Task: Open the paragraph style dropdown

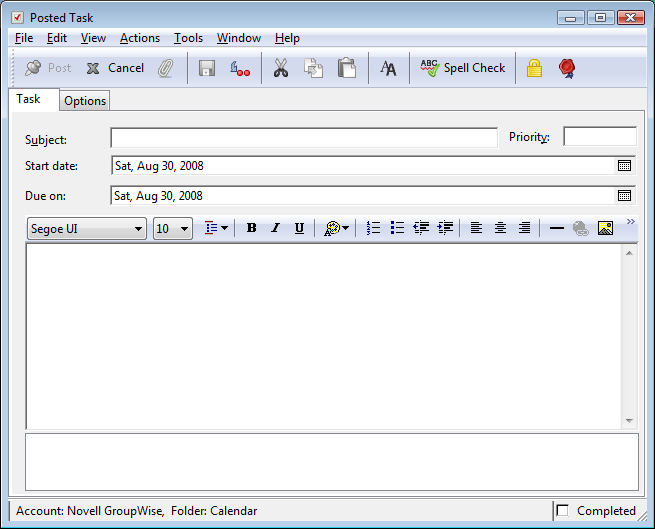Action: [x=216, y=228]
